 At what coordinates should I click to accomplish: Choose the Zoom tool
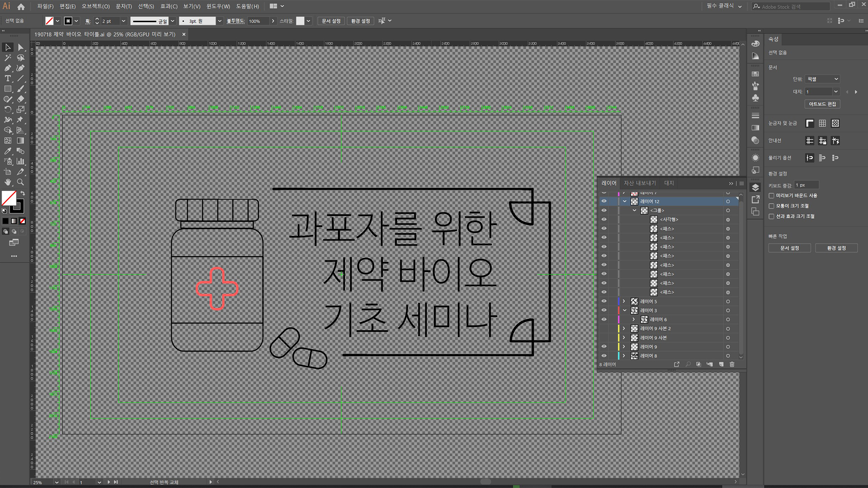[x=20, y=182]
